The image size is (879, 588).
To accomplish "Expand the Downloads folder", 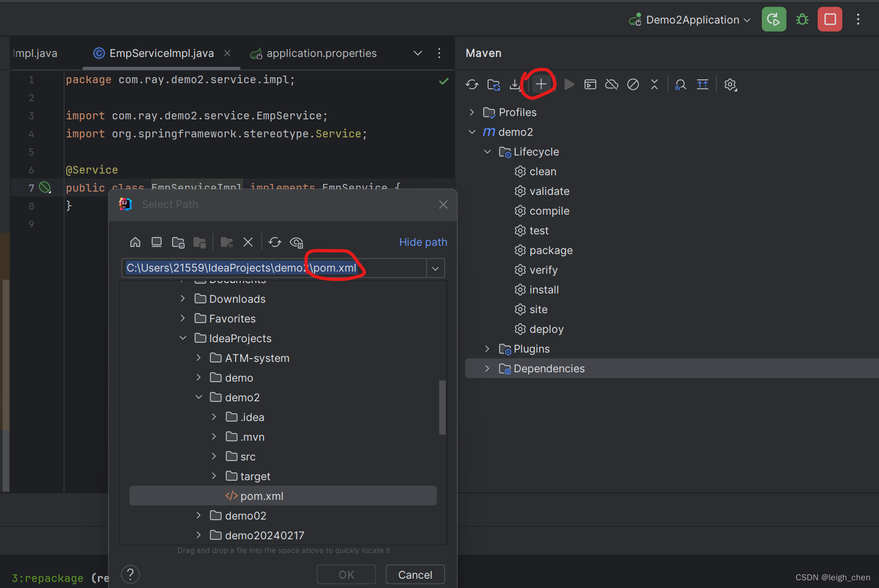I will [x=183, y=299].
